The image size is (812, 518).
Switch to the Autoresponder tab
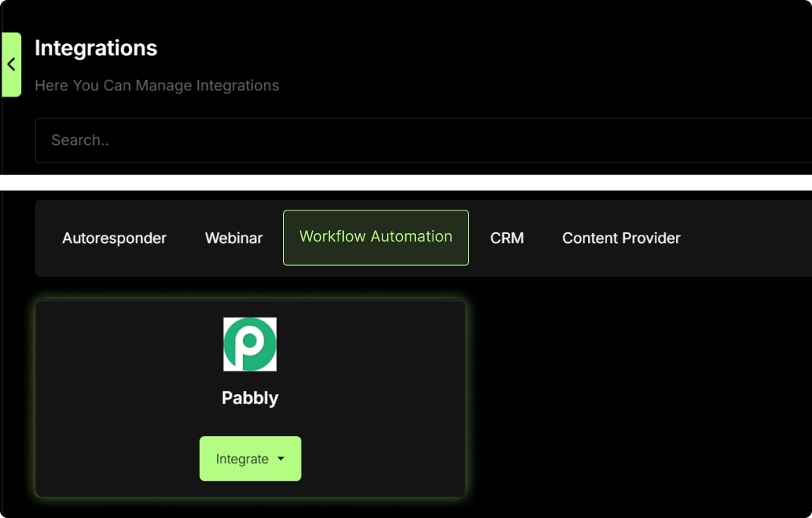coord(115,238)
